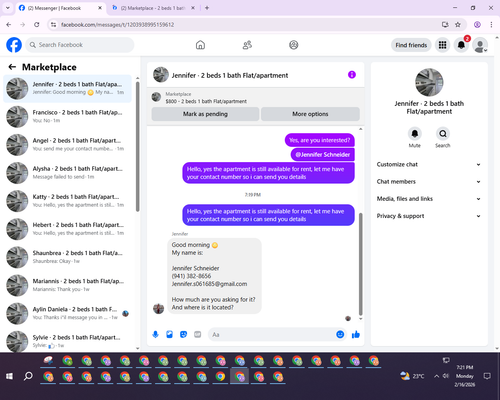Screen dimensions: 500x400
Task: Open the Groups circle icon in top navigation
Action: pos(294,45)
